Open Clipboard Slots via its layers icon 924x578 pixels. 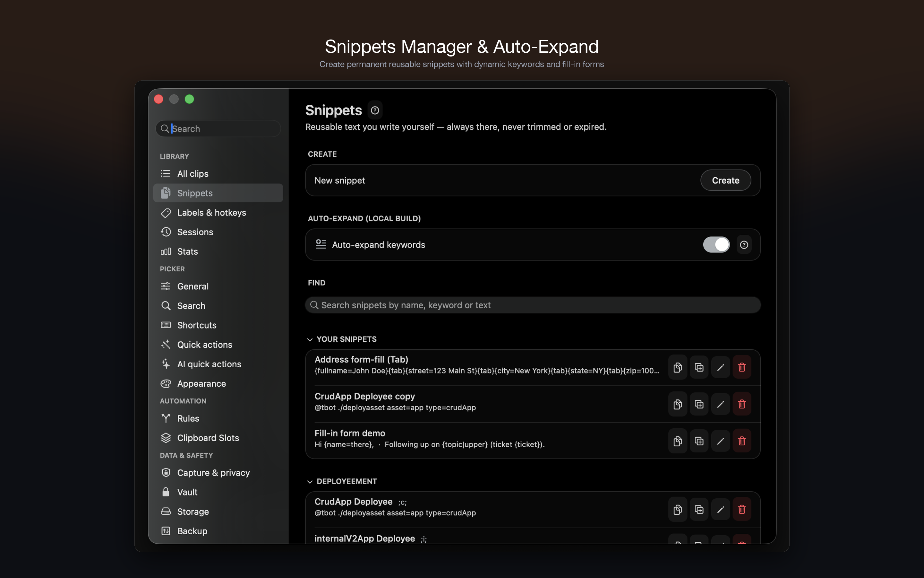tap(166, 438)
